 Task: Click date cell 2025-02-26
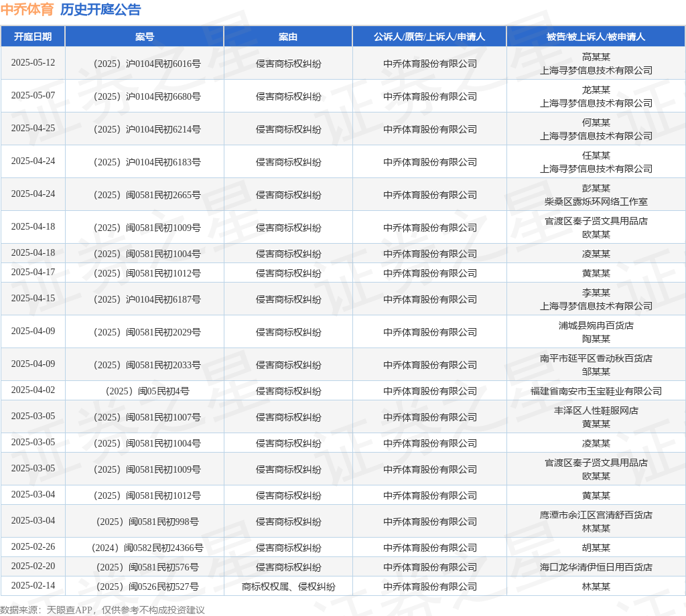point(33,546)
